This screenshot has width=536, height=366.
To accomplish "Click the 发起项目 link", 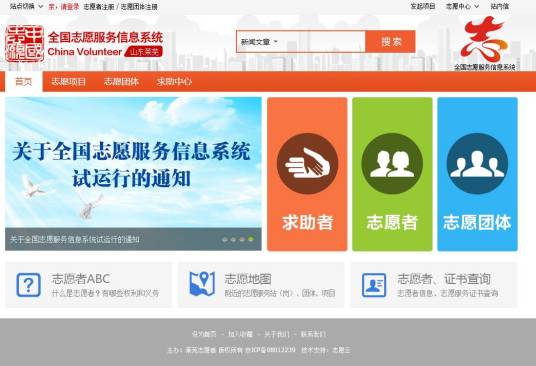I will (x=423, y=6).
